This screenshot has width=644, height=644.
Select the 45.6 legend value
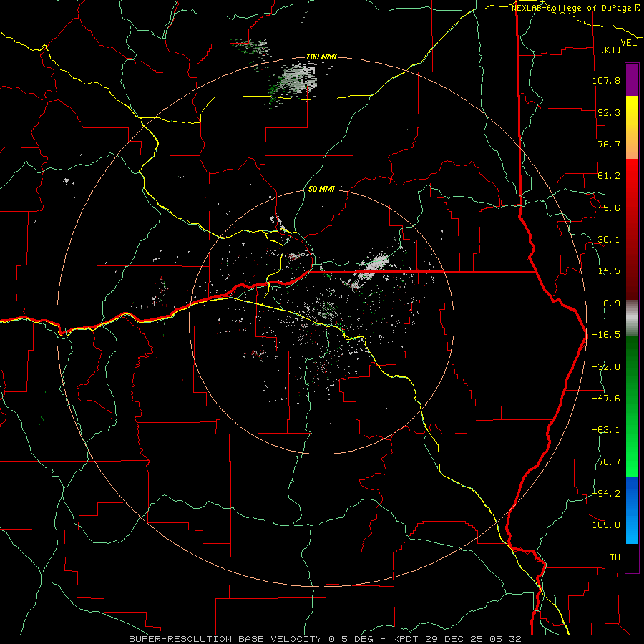[x=609, y=208]
